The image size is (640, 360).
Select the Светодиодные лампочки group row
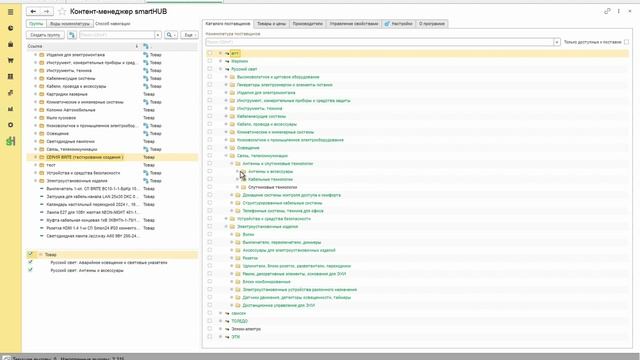click(x=112, y=141)
